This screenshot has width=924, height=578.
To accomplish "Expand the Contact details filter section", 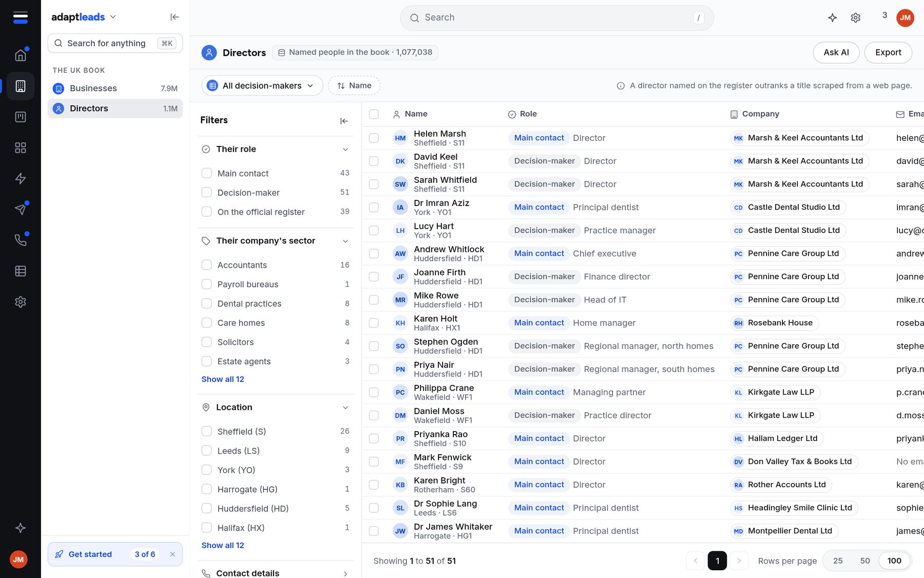I will 345,573.
